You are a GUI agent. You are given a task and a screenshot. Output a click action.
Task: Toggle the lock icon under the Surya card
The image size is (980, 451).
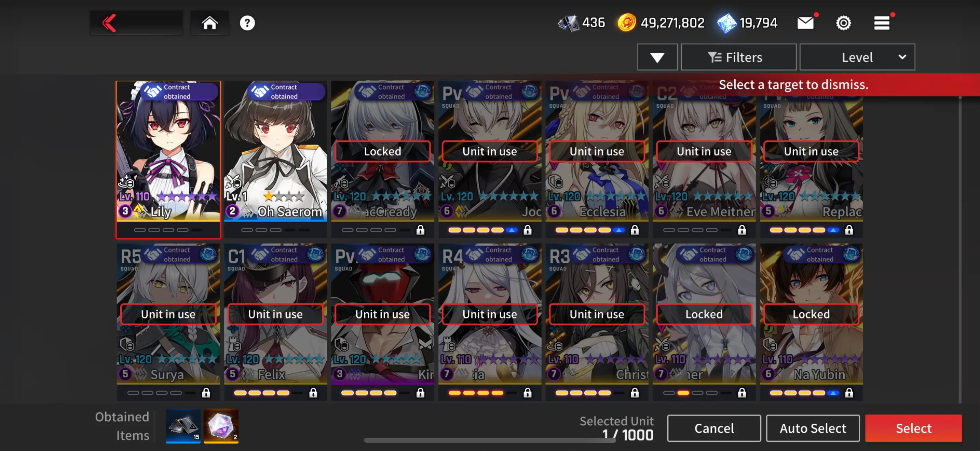206,393
